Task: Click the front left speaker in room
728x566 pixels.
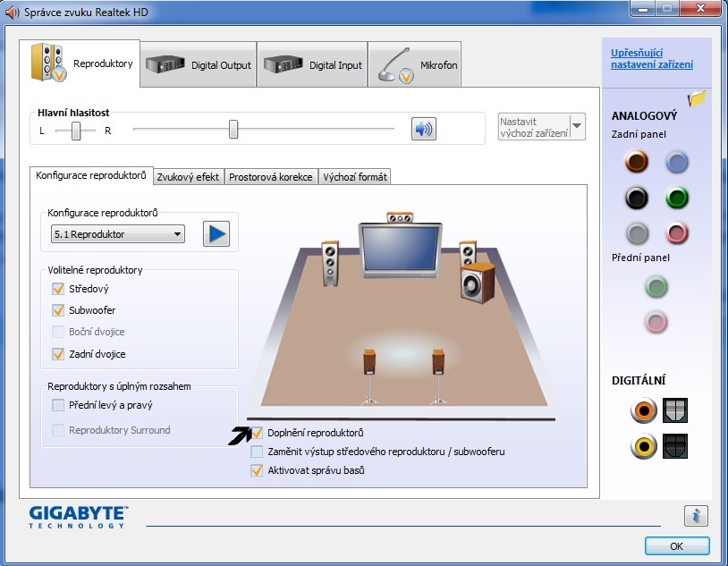Action: coord(330,263)
